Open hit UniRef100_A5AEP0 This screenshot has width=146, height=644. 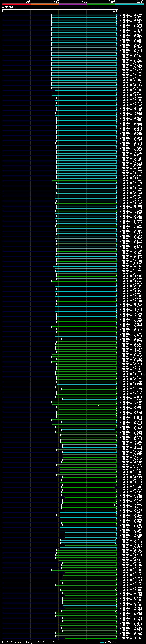point(131,32)
